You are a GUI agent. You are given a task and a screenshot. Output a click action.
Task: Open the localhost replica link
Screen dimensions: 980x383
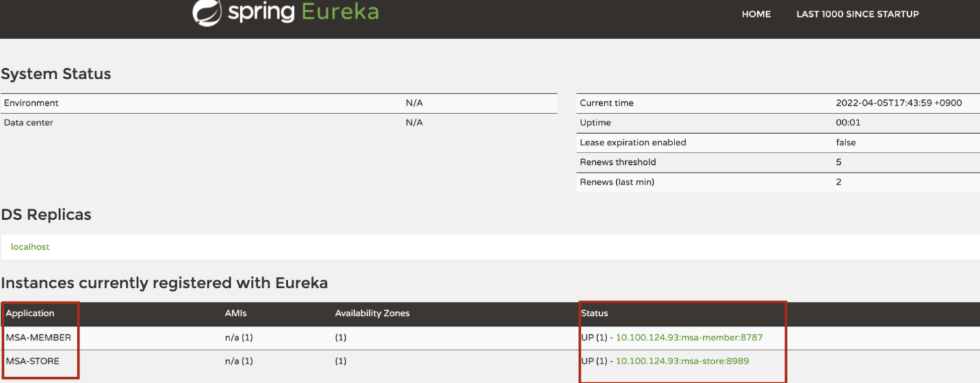(x=30, y=247)
